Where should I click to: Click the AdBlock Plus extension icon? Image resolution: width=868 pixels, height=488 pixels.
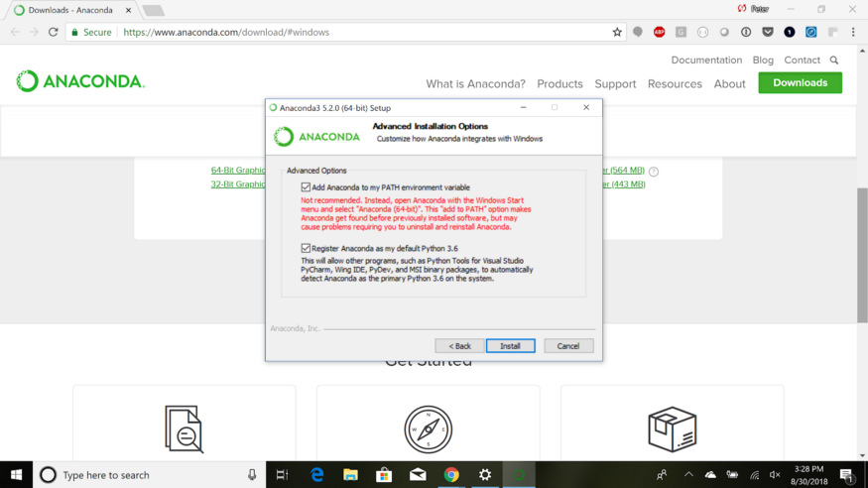pyautogui.click(x=659, y=32)
